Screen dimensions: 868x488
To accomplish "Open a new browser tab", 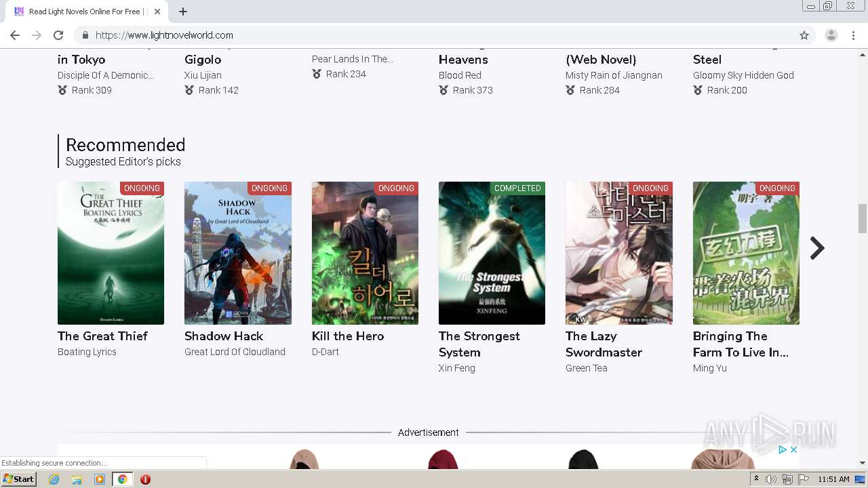I will point(183,12).
